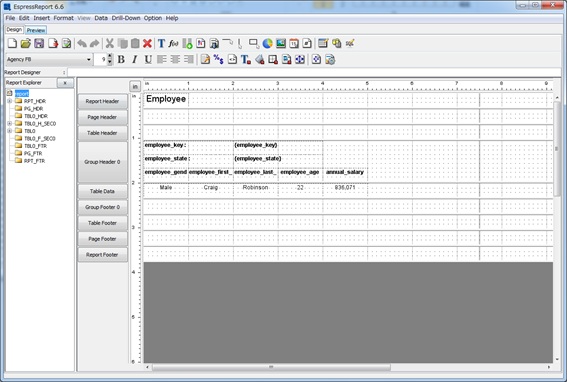Expand the RPT_HDR tree node

pyautogui.click(x=10, y=101)
